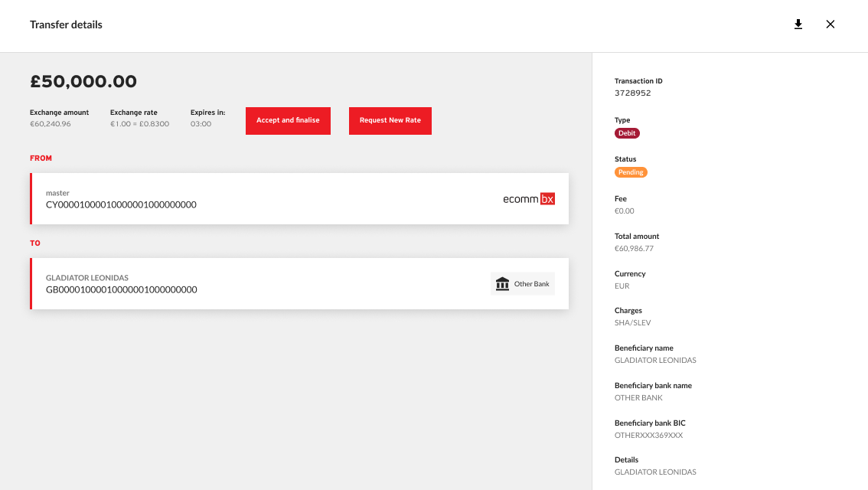Screen dimensions: 868x490
Task: Click the Transfer details heading
Action: (x=66, y=25)
